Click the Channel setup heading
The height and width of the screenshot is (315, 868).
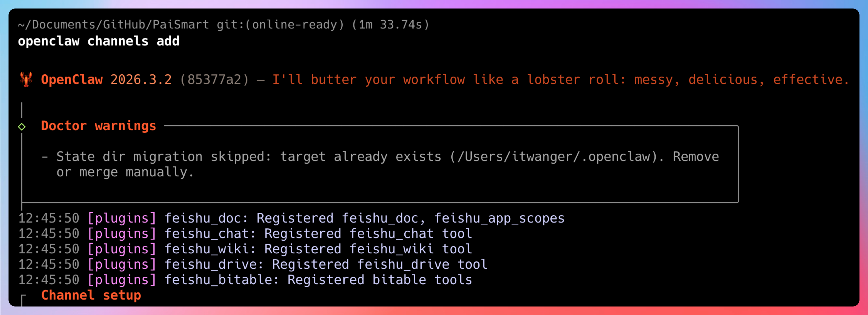(91, 295)
